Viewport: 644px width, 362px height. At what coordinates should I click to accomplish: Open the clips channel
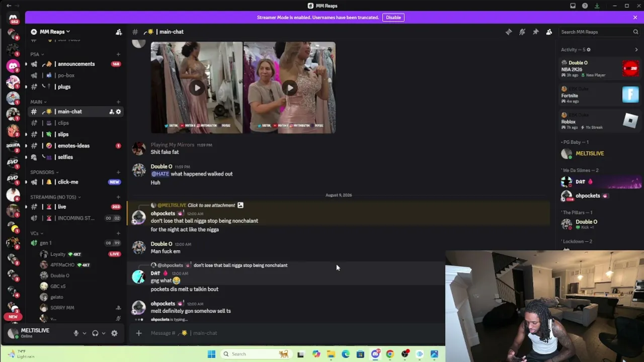coord(75,123)
